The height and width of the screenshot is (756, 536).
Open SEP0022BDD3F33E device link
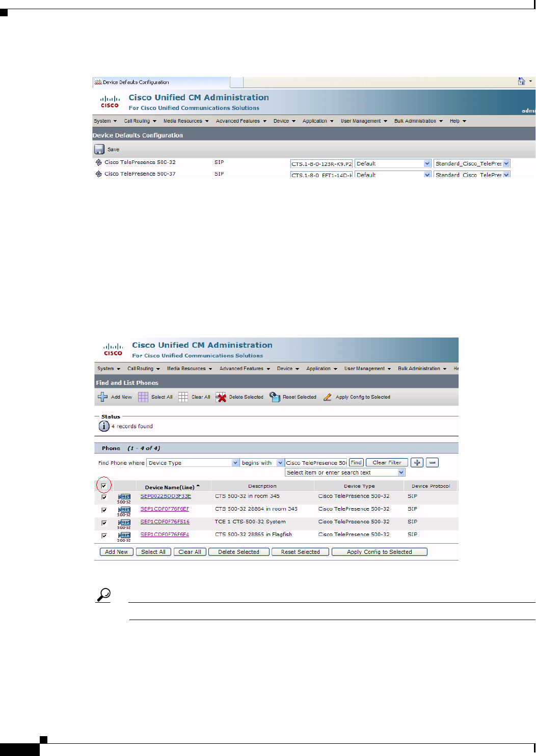coord(166,496)
